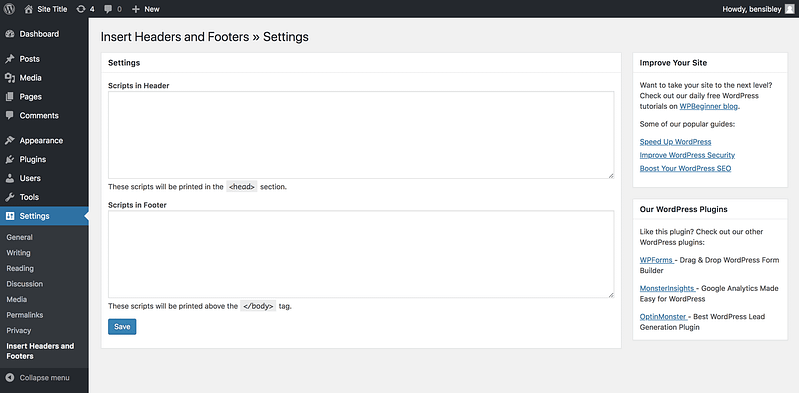Select Discussion settings submenu
This screenshot has width=799, height=393.
pyautogui.click(x=24, y=284)
